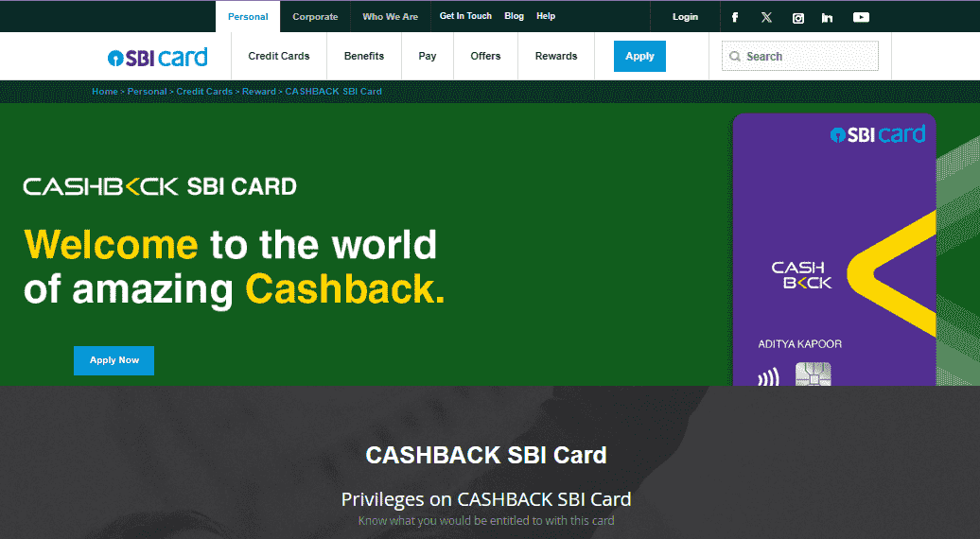Click the SBI Card logo

coord(158,57)
